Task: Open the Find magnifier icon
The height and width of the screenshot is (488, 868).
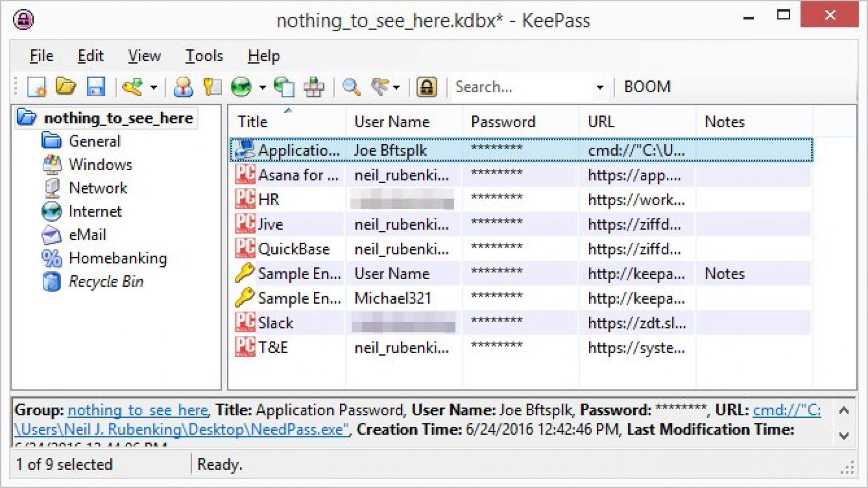Action: [x=351, y=87]
